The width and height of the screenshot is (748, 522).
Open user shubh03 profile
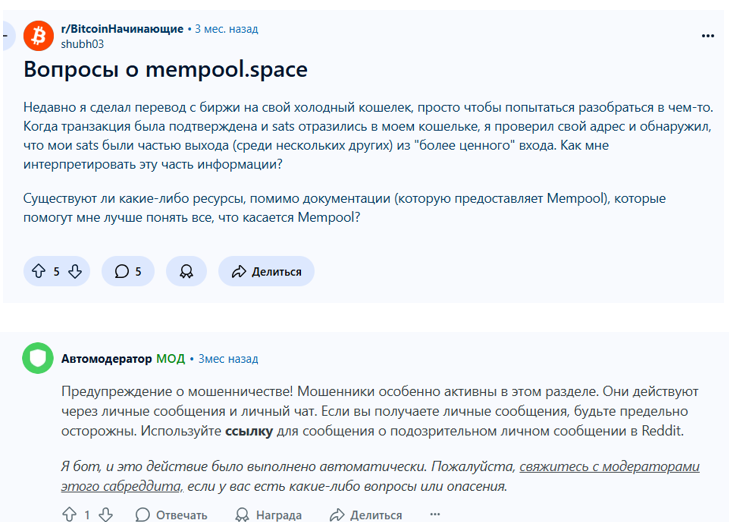(82, 44)
